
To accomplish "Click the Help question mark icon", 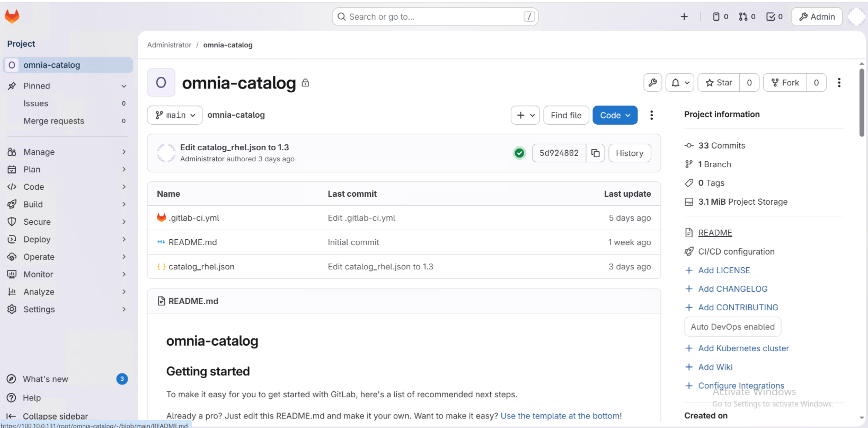I will (11, 398).
